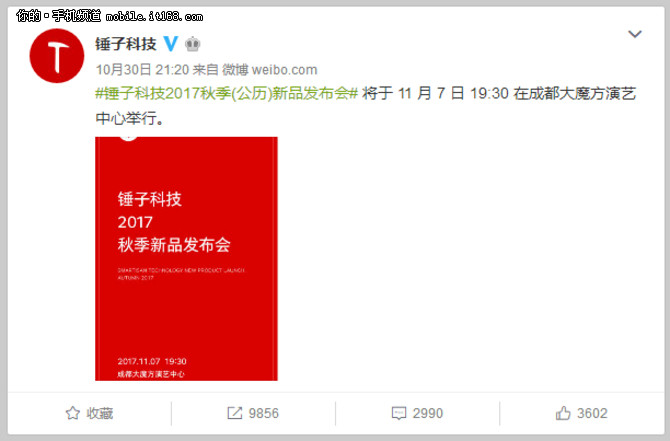Open the post options chevron menu

pyautogui.click(x=635, y=34)
